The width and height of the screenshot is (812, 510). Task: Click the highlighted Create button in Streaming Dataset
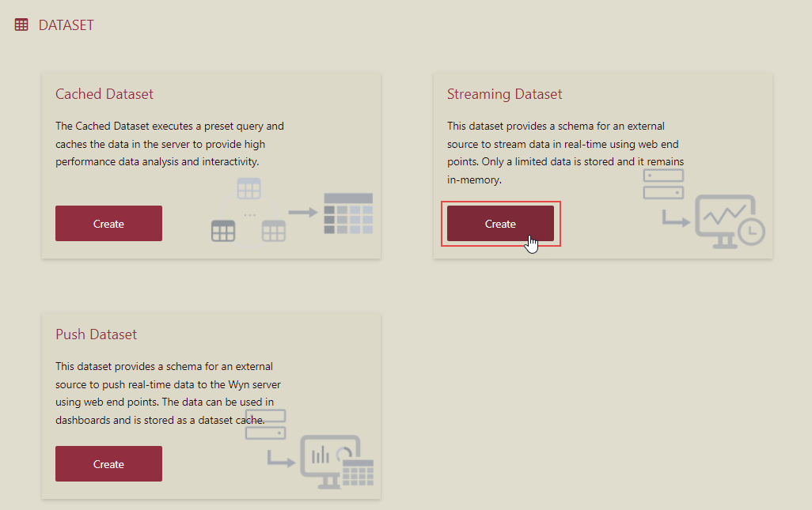tap(500, 224)
